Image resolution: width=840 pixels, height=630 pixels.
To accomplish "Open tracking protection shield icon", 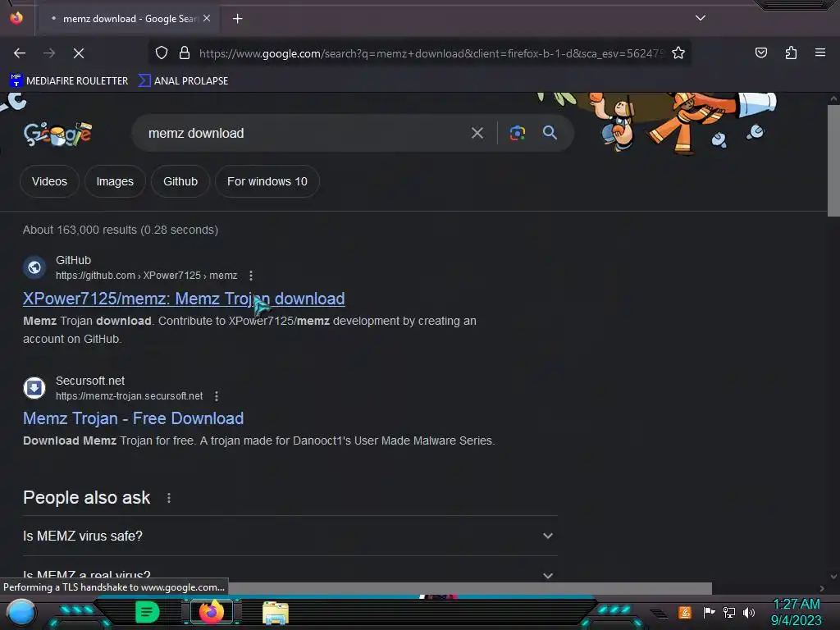I will (x=162, y=53).
